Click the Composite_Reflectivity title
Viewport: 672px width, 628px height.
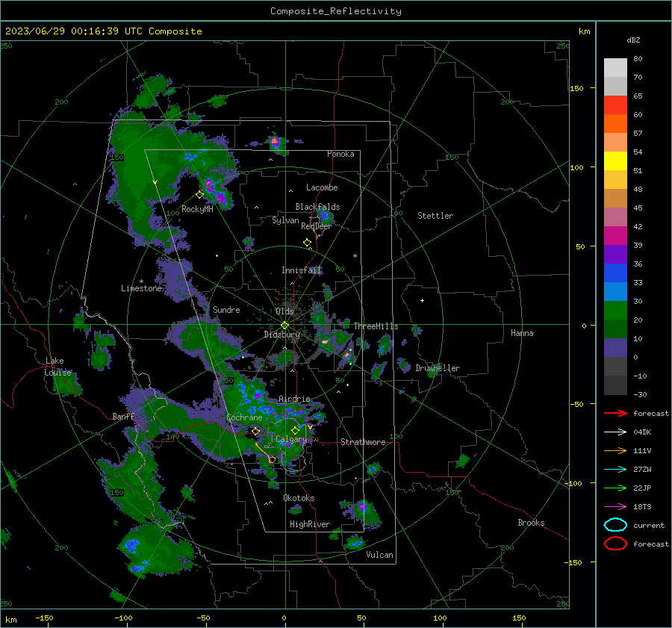(335, 11)
